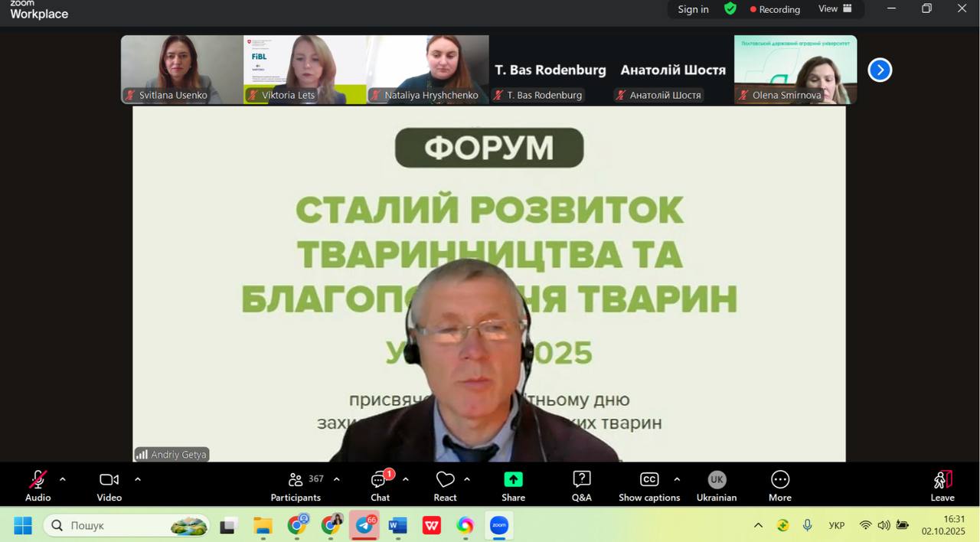Open the More options menu
The height and width of the screenshot is (542, 980).
point(779,486)
